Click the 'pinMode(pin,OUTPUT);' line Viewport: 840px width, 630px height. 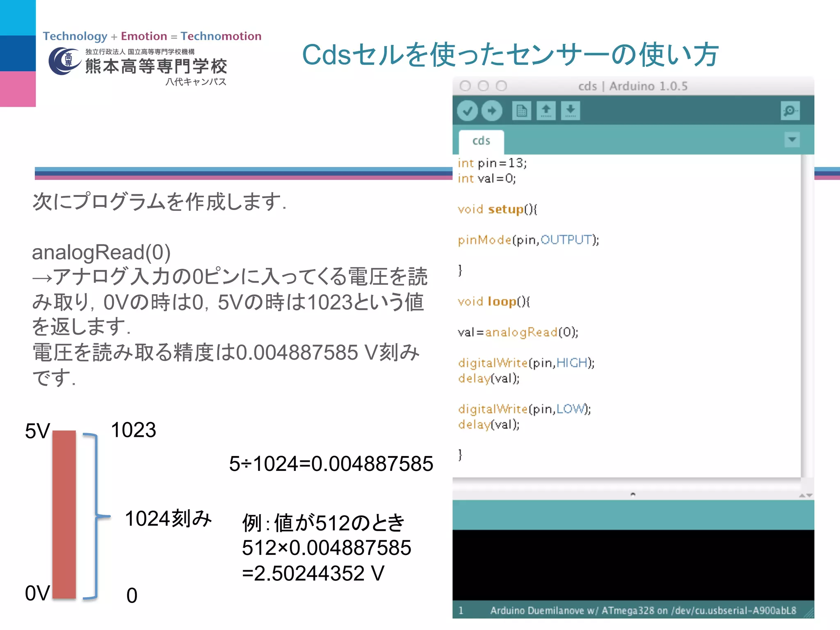coord(528,240)
